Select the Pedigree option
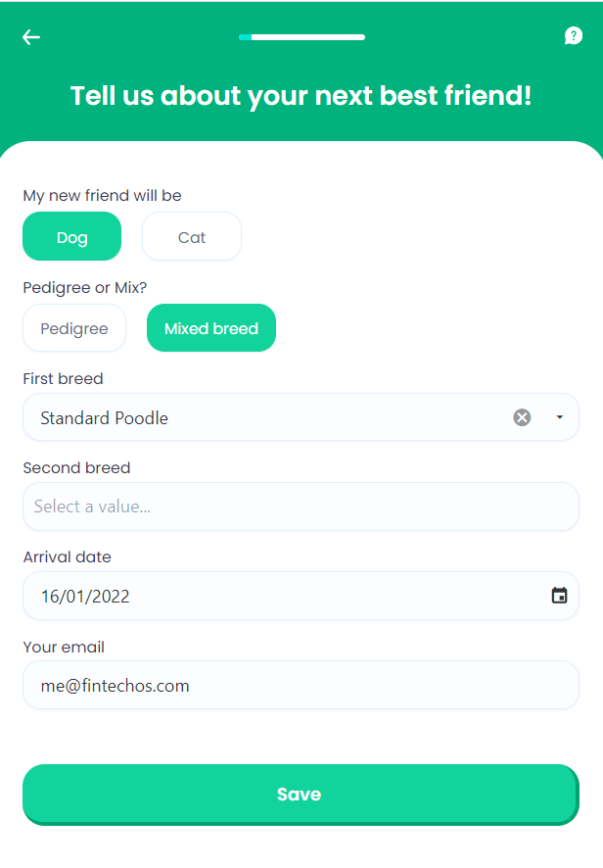 coord(74,328)
